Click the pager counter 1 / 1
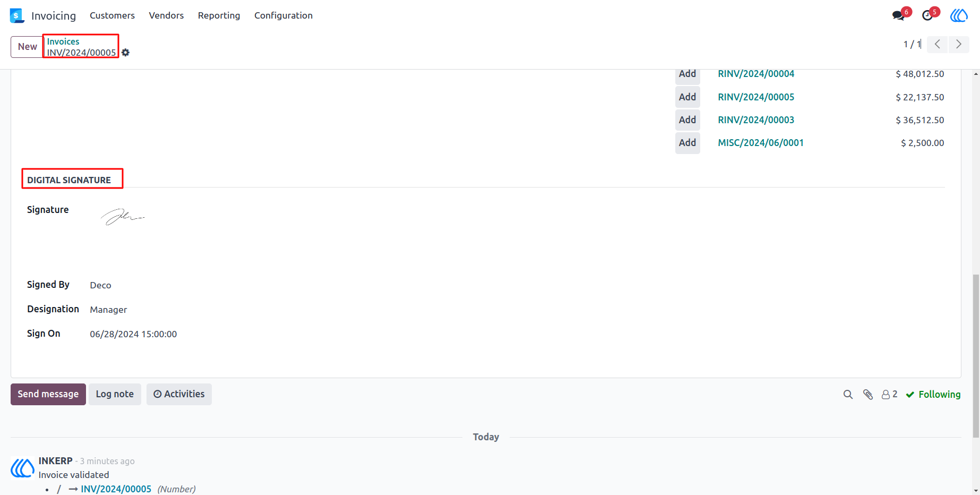Viewport: 980px width, 495px height. point(912,44)
